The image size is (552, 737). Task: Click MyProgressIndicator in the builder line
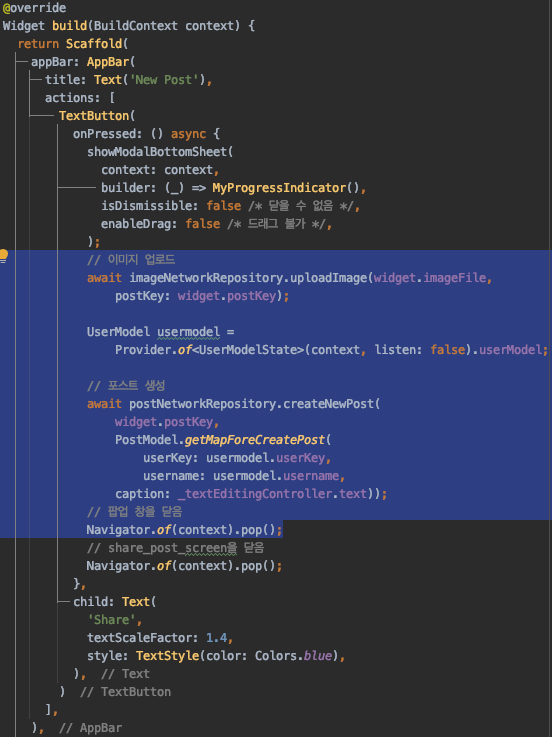tap(279, 188)
